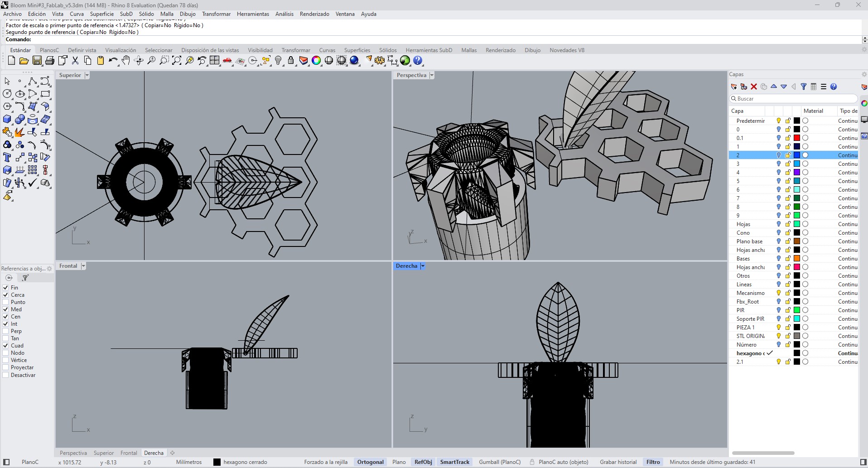This screenshot has width=868, height=468.
Task: Open Options with the gear icon
Action: coord(380,60)
